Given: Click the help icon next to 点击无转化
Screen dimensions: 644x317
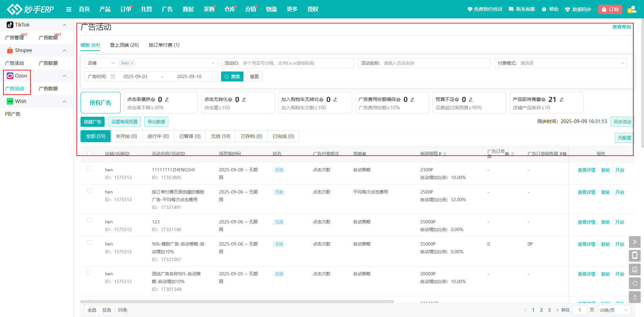Looking at the screenshot, I should click(x=230, y=100).
